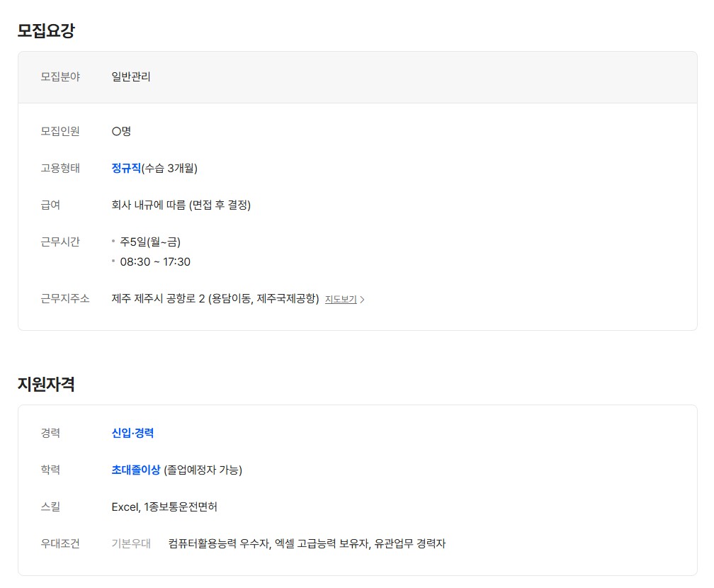714x588 pixels.
Task: Select the blue 신입·경력 career text
Action: (x=132, y=433)
